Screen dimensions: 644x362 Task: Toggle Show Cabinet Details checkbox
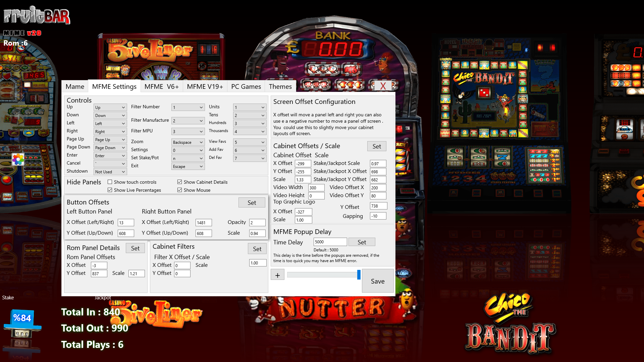tap(179, 182)
